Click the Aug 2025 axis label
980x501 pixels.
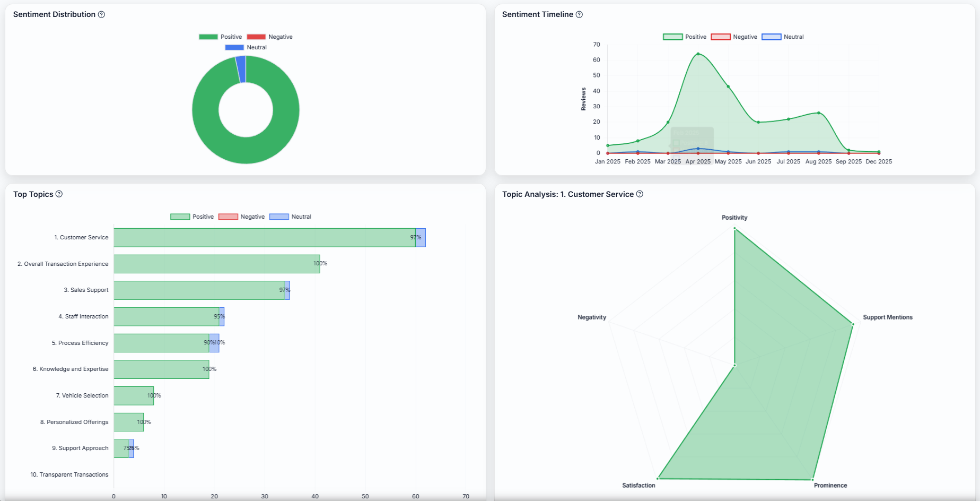pyautogui.click(x=818, y=161)
